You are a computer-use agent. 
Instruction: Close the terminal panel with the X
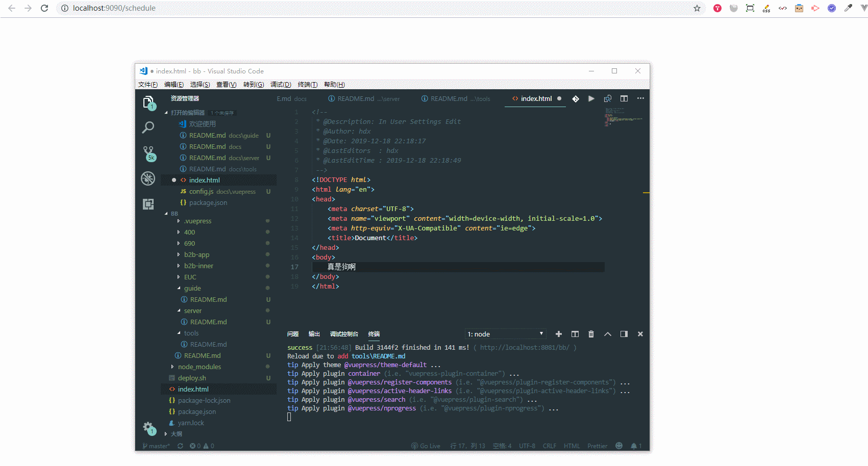pos(640,334)
